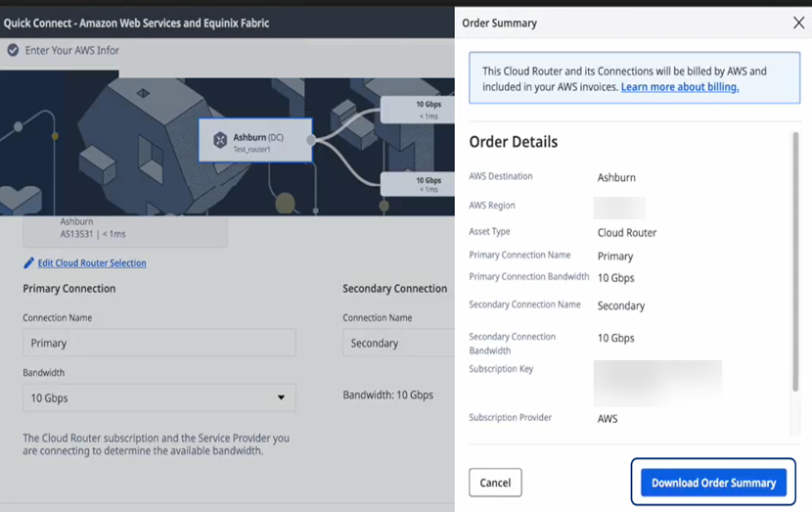812x513 pixels.
Task: Close the Order Summary panel
Action: 798,23
